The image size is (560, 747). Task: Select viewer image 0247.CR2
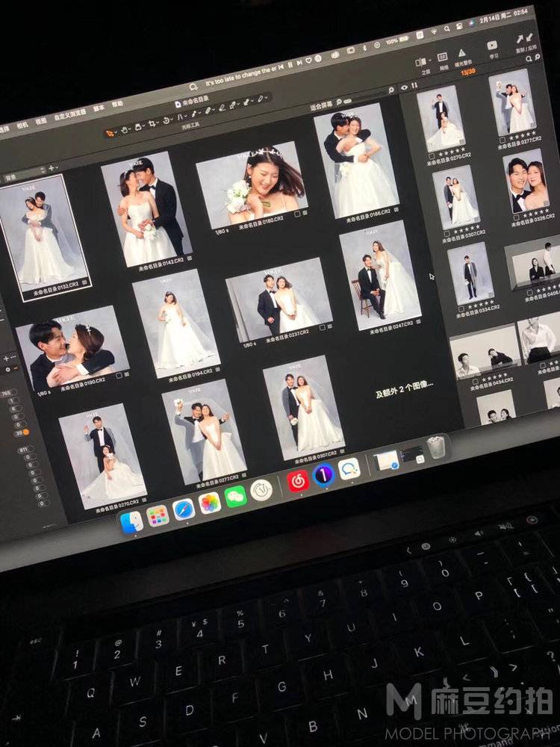click(x=381, y=276)
